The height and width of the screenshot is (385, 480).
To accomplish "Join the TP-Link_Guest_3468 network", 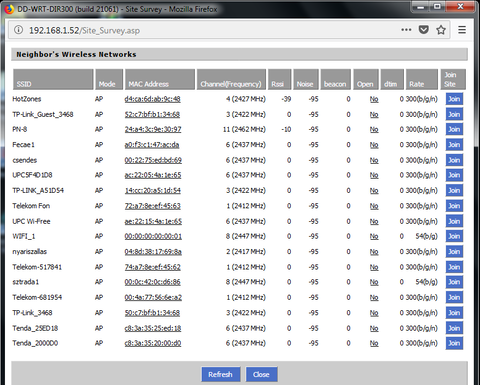I will click(454, 114).
